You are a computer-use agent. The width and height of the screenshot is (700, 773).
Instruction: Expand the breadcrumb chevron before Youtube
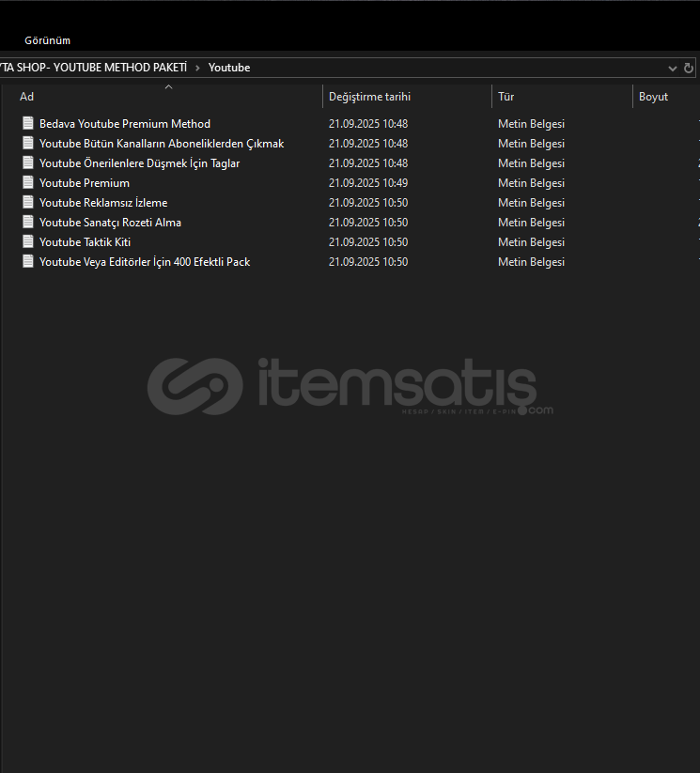(197, 68)
